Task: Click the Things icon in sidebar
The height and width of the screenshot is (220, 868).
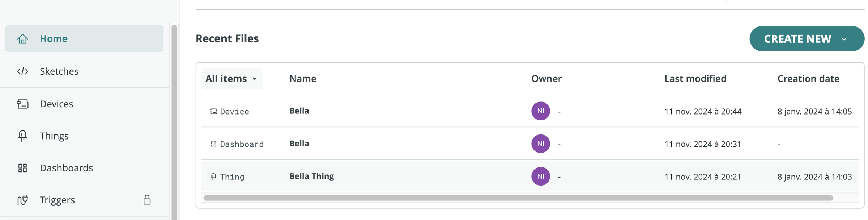Action: [x=22, y=136]
